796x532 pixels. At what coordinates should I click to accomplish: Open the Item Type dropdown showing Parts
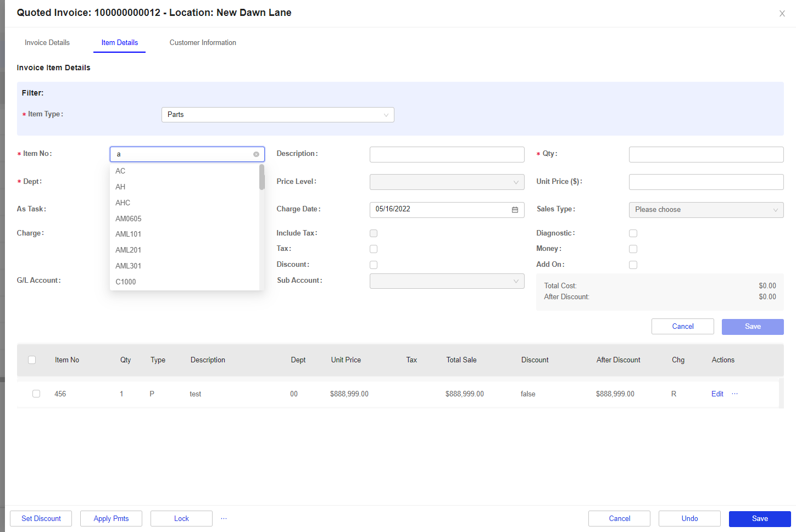[277, 114]
